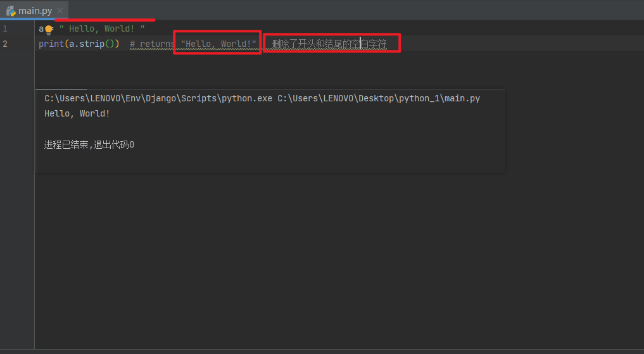Click the Python file icon on main.py tab
The width and height of the screenshot is (644, 354).
(11, 11)
